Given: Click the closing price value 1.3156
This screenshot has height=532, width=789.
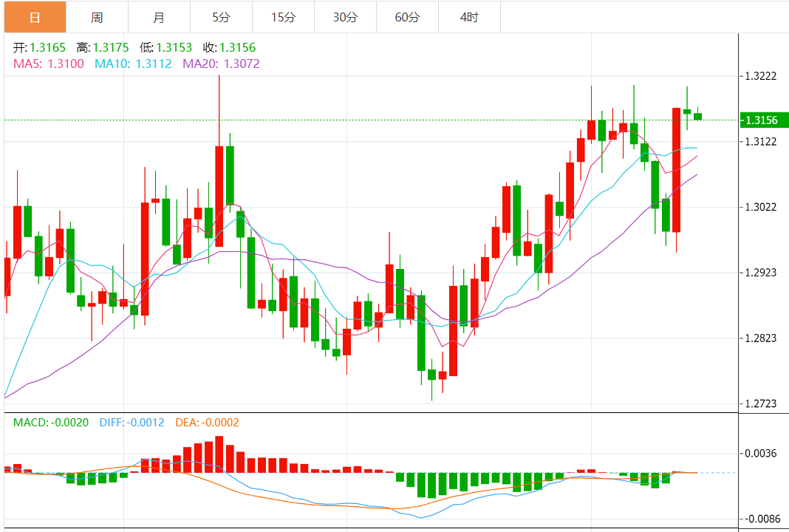Looking at the screenshot, I should tap(237, 48).
